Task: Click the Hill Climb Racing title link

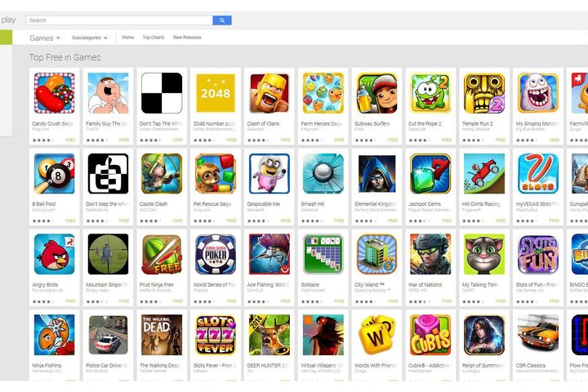Action: [481, 204]
